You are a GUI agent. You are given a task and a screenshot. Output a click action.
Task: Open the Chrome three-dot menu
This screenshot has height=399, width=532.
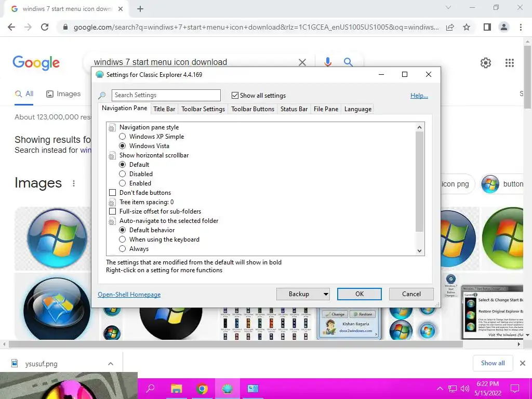pyautogui.click(x=521, y=27)
